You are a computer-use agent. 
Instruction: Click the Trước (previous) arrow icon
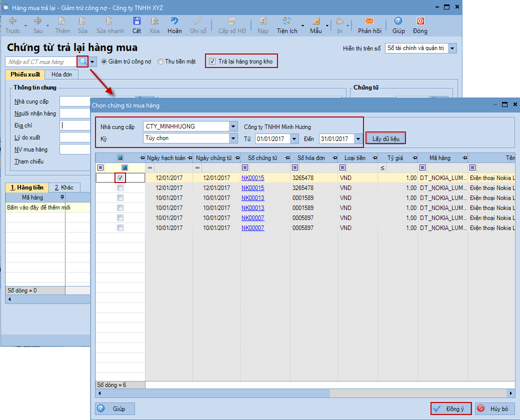(12, 21)
